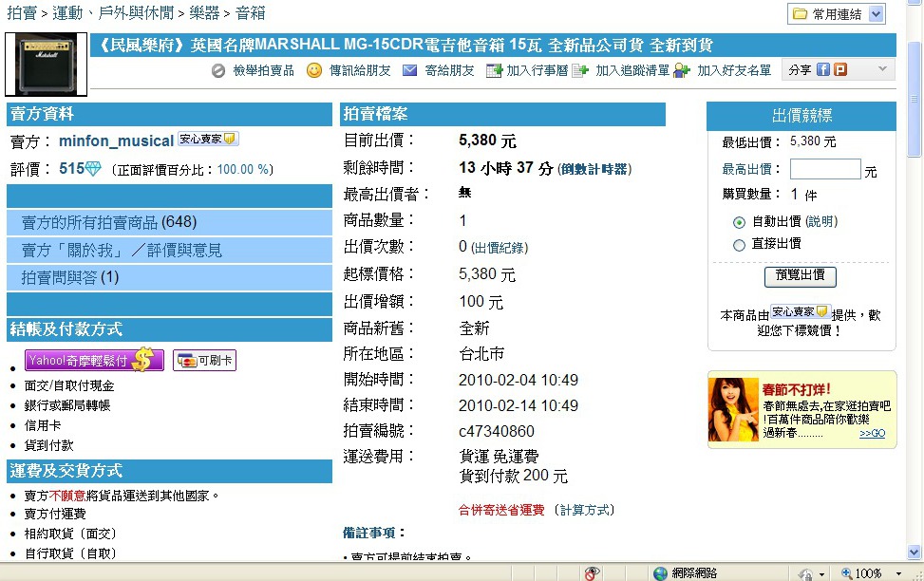Click the report auction (檢舉拍賣品) icon
Image resolution: width=924 pixels, height=581 pixels.
pos(218,70)
